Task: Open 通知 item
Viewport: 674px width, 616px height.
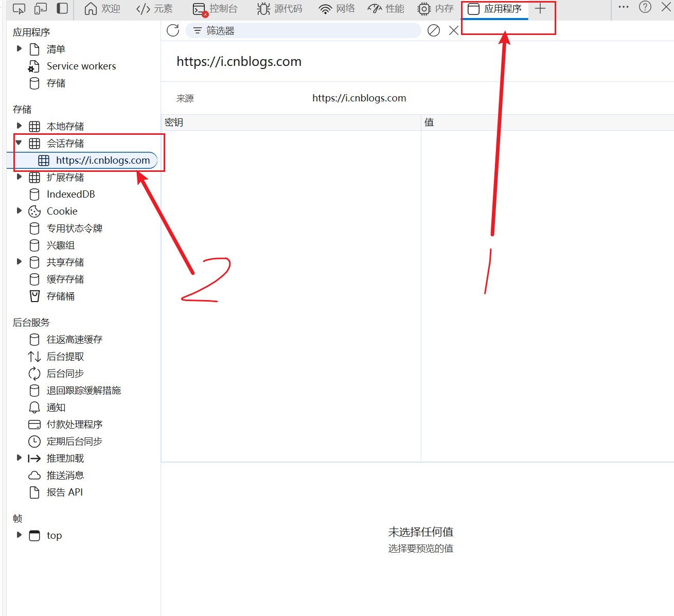Action: click(x=56, y=407)
